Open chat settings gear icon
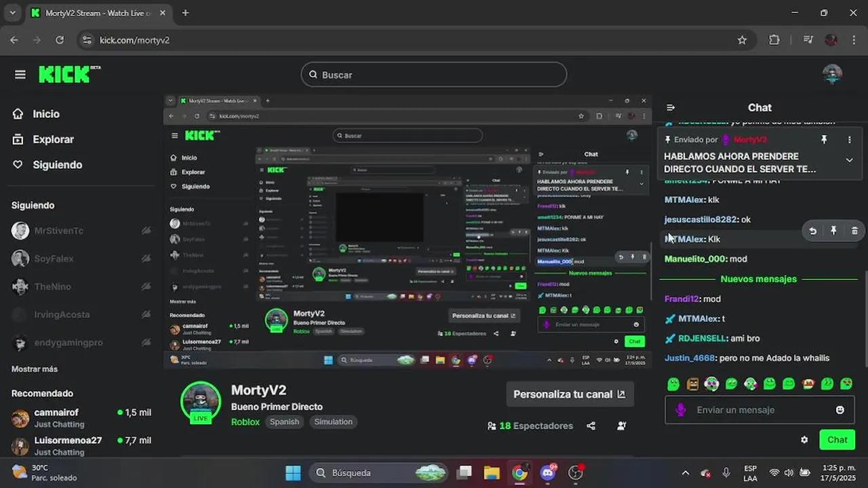Screen dimensions: 868x488 click(804, 440)
